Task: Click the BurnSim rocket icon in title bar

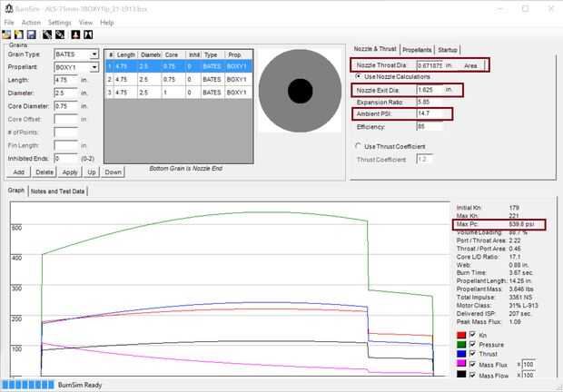Action: (x=9, y=8)
